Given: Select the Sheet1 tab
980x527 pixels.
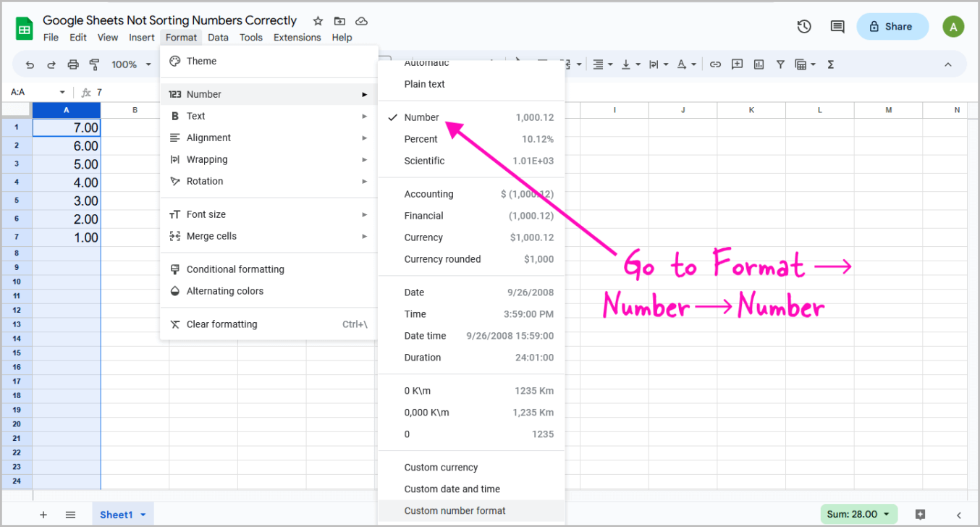Looking at the screenshot, I should (x=122, y=515).
